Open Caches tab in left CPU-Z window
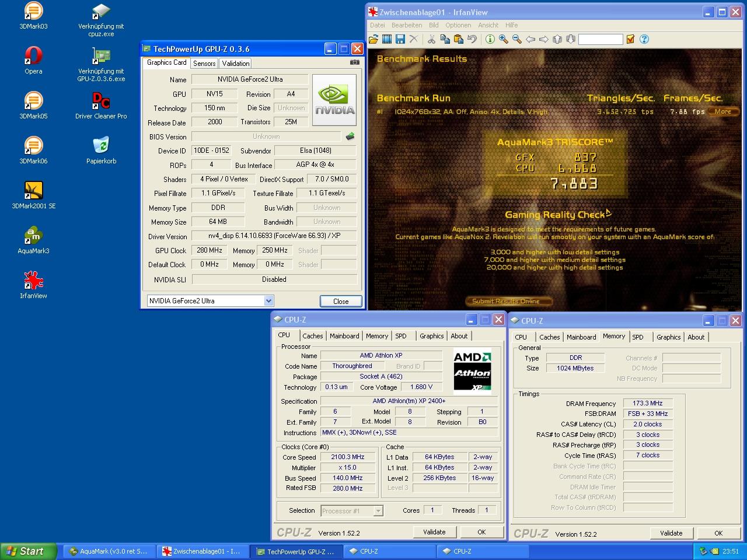This screenshot has height=560, width=747. (313, 336)
